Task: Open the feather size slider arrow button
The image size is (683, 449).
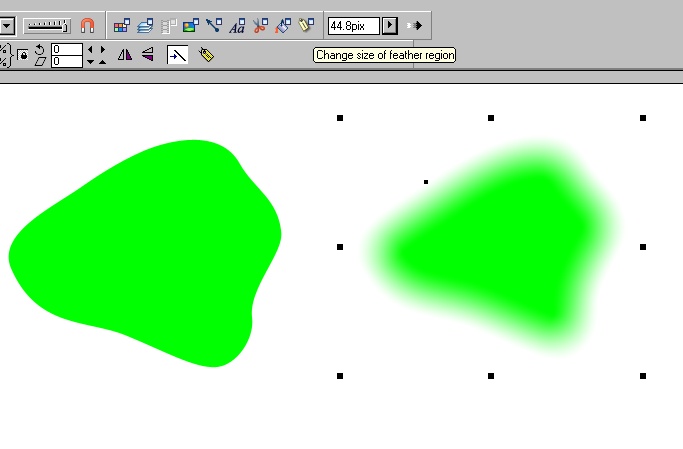Action: click(390, 26)
